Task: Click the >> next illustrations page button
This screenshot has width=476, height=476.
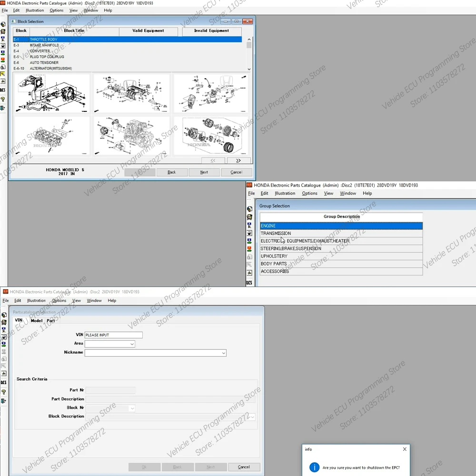Action: coord(238,160)
